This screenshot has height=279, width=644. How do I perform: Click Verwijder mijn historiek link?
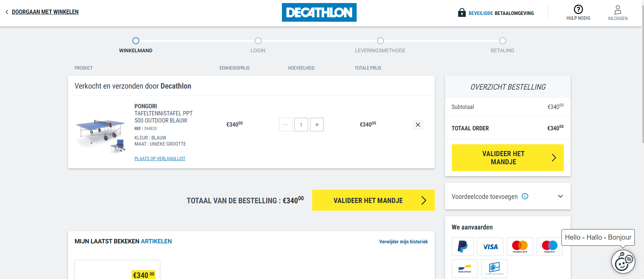pos(404,242)
